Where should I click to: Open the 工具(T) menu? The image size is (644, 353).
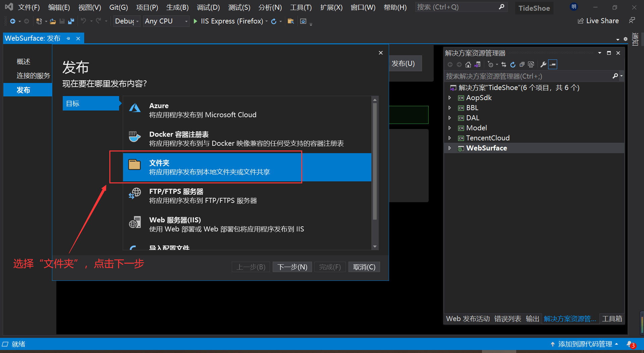301,7
